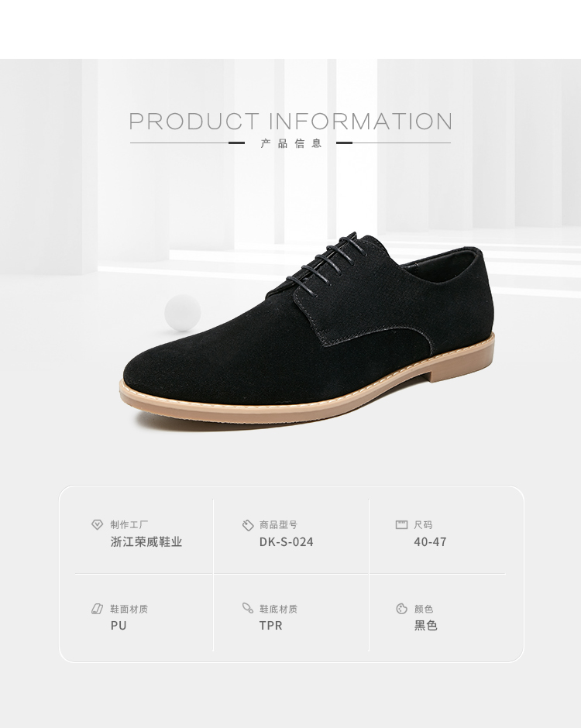Click the 鞋底材质 label
Viewport: 581px width, 728px height.
(278, 609)
